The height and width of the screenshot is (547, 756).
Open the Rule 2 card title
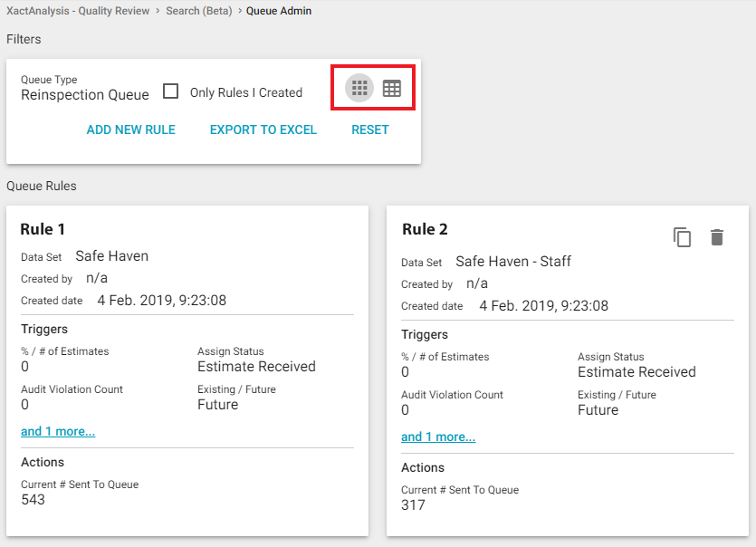click(x=425, y=229)
